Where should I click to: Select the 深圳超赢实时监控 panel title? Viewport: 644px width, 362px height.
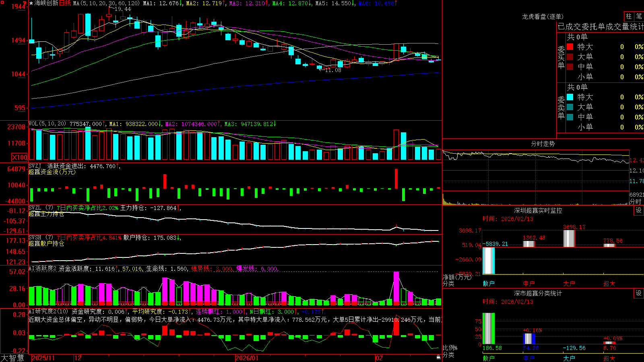point(538,210)
